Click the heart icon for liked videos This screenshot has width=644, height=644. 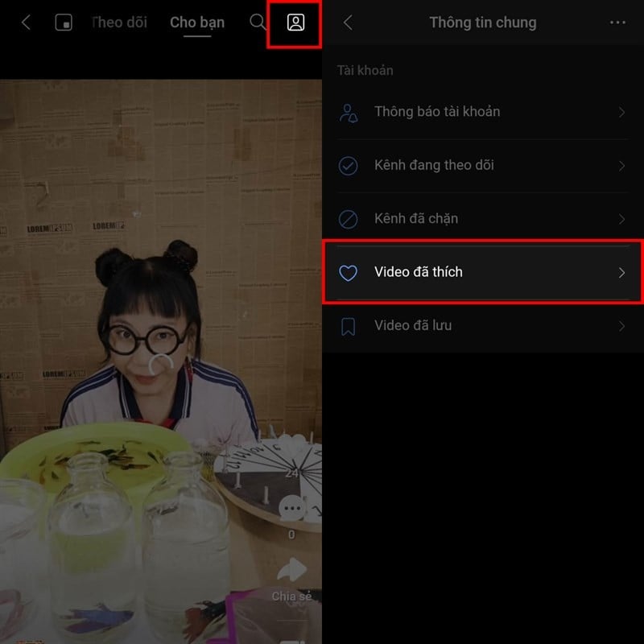click(x=348, y=273)
